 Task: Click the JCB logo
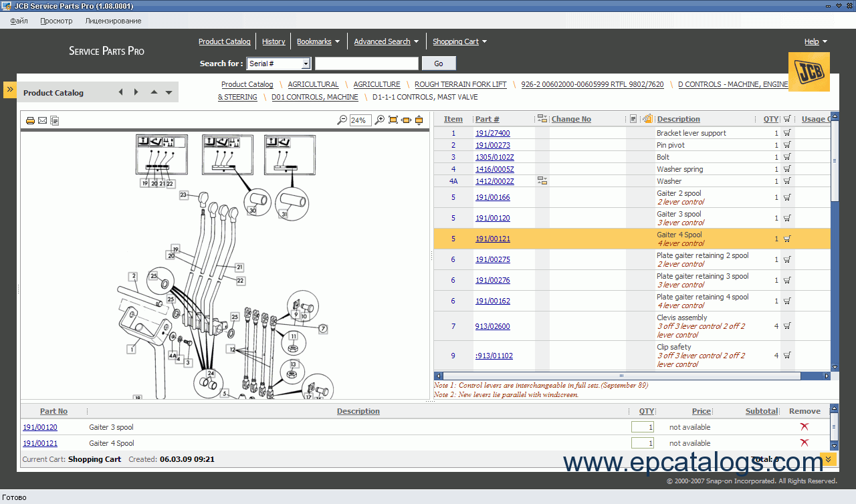[809, 72]
